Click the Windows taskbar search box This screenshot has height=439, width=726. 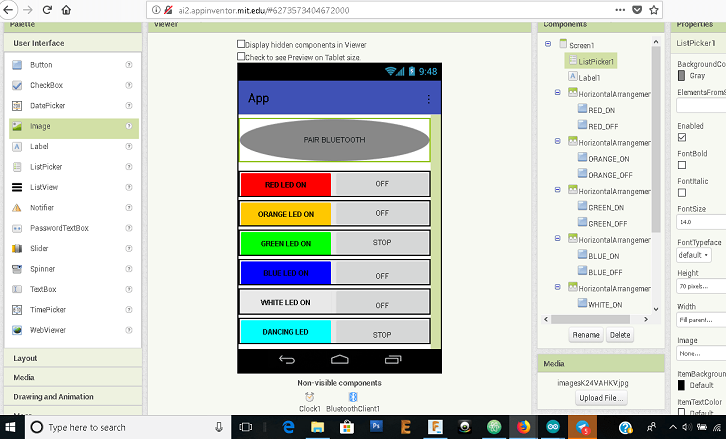pos(127,427)
